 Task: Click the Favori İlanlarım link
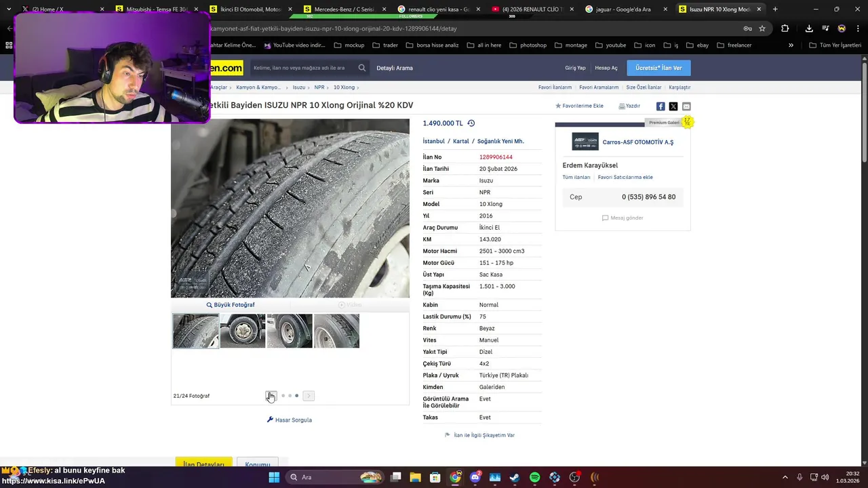click(x=555, y=87)
